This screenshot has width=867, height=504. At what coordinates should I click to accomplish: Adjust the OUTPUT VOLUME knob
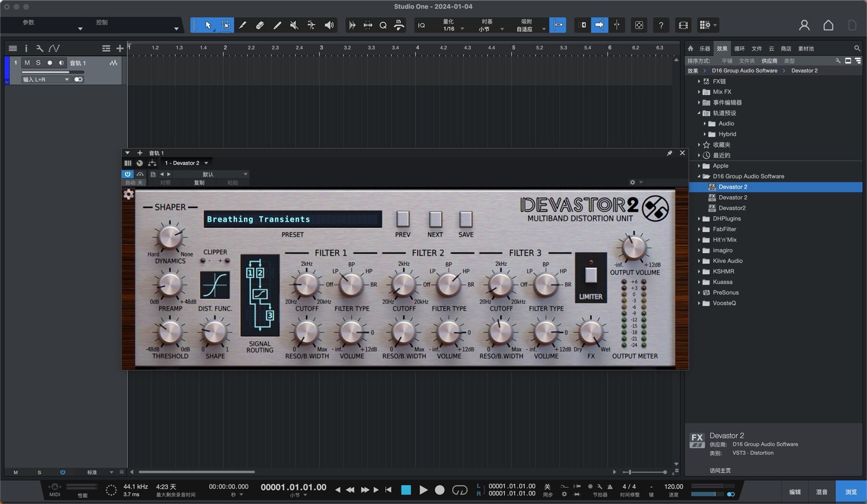pos(634,247)
